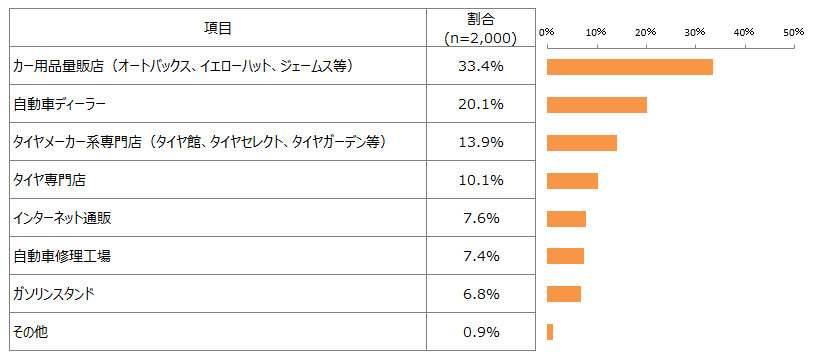
Task: Click the 13.9% percentage cell
Action: click(480, 142)
